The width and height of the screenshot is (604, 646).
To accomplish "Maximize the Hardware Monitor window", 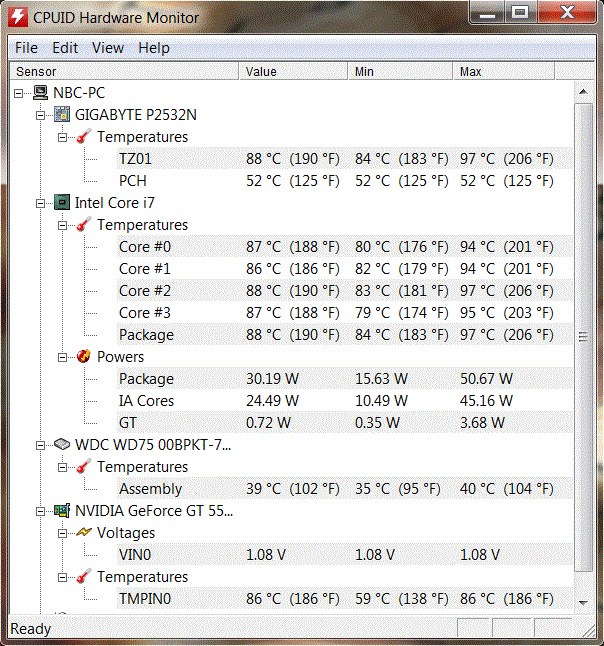I will 520,13.
